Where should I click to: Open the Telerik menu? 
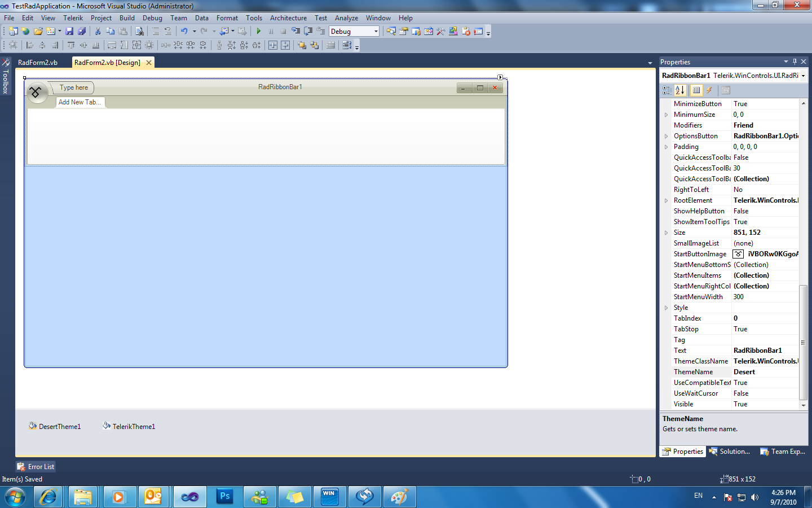[73, 18]
